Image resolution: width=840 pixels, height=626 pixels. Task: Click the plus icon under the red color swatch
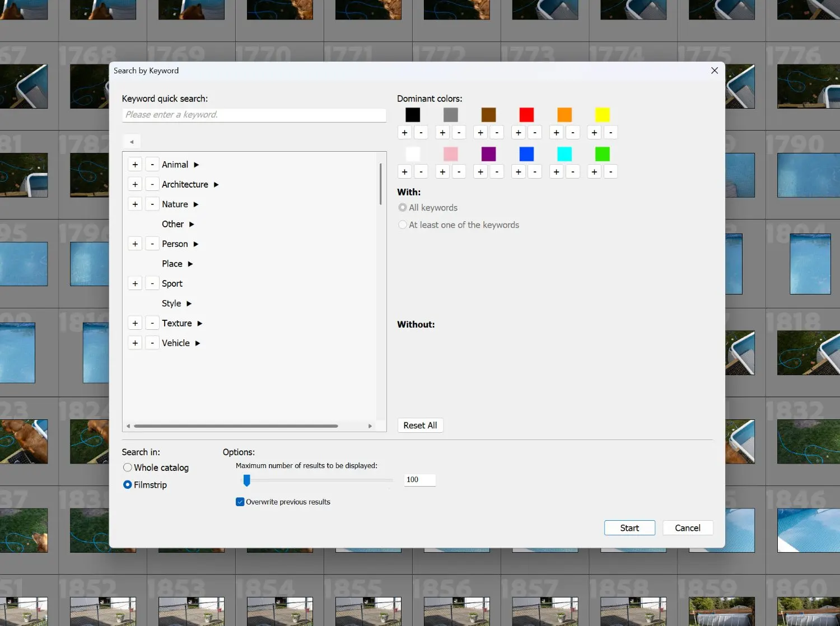click(x=518, y=132)
